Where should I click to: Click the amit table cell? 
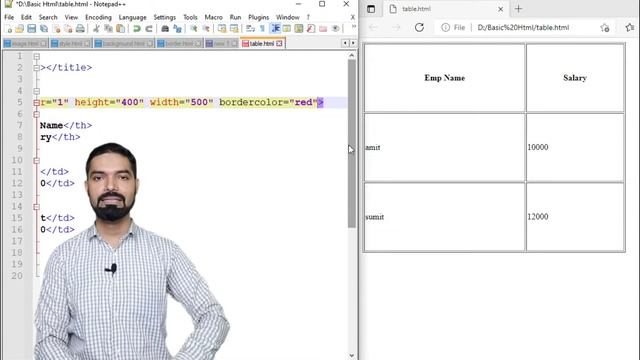click(x=444, y=147)
